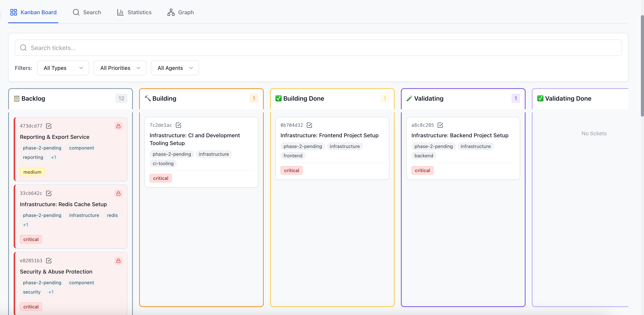Toggle the checkbox next to ticket 473dcd77

pos(49,126)
